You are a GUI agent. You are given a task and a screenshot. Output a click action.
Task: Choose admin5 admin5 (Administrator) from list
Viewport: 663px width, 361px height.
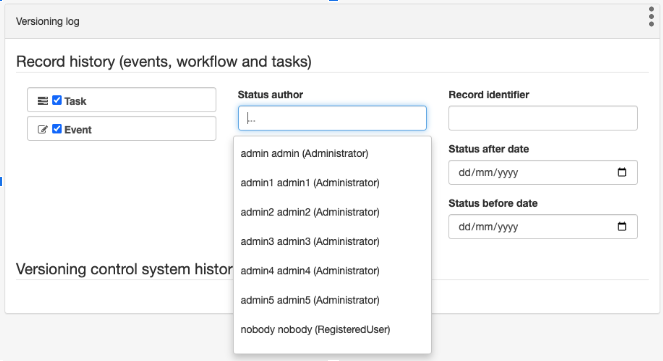coord(332,300)
